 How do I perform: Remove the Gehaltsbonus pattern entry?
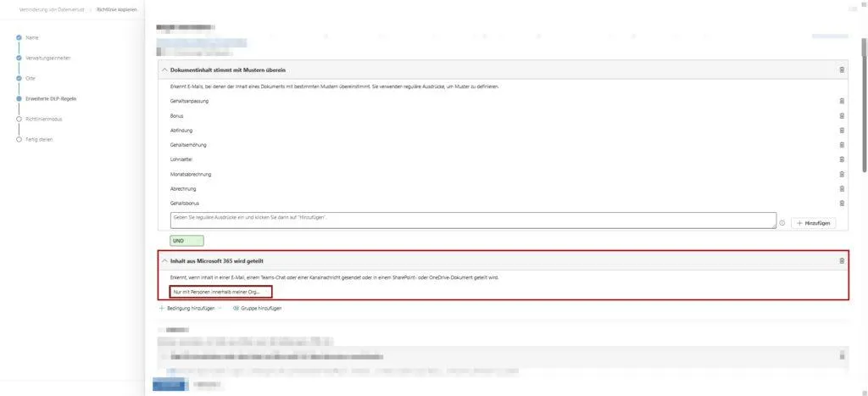[x=842, y=204]
